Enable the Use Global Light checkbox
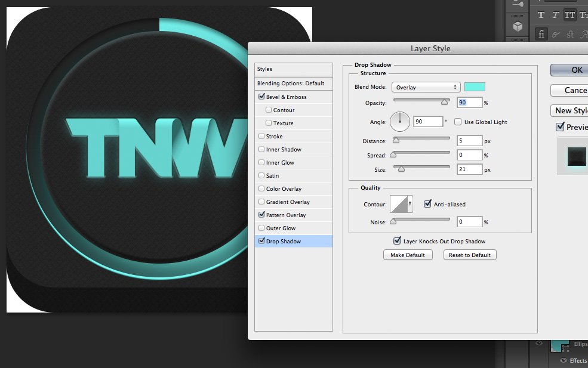Screen dimensions: 588x368 point(458,122)
